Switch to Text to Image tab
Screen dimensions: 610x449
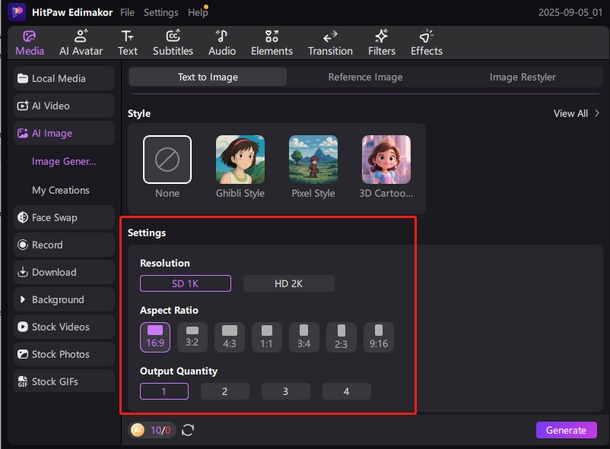coord(208,77)
